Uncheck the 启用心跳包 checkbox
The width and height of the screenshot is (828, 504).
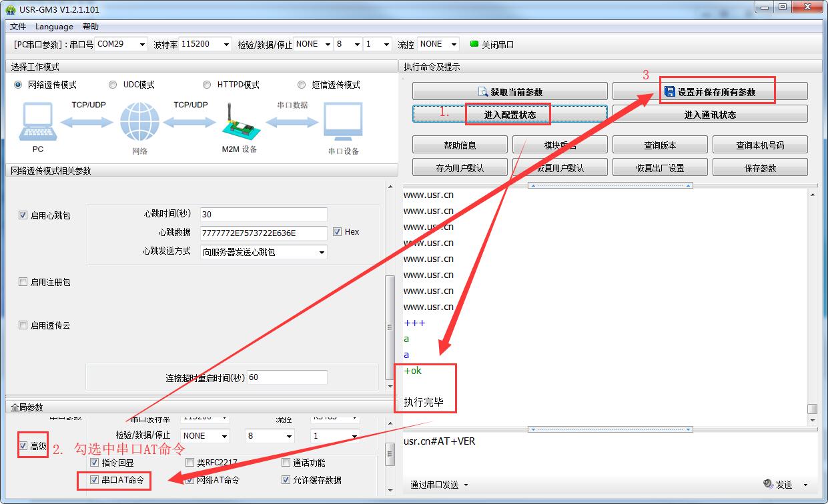point(23,215)
